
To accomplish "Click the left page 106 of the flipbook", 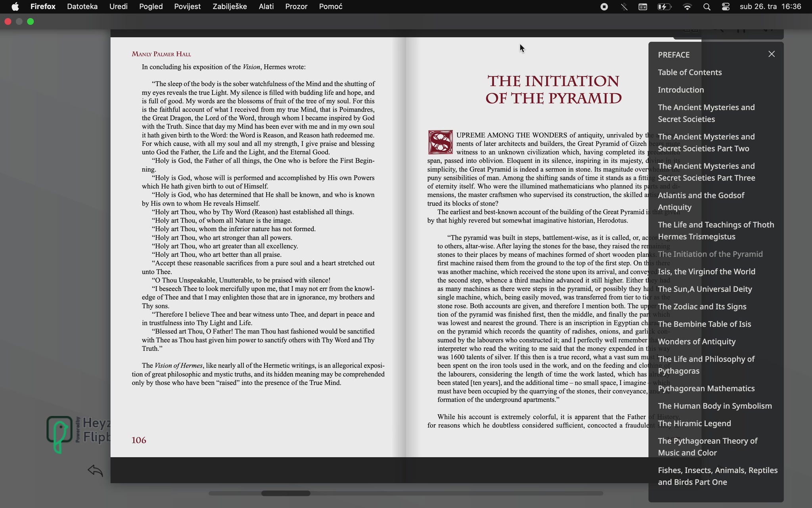I will (258, 247).
